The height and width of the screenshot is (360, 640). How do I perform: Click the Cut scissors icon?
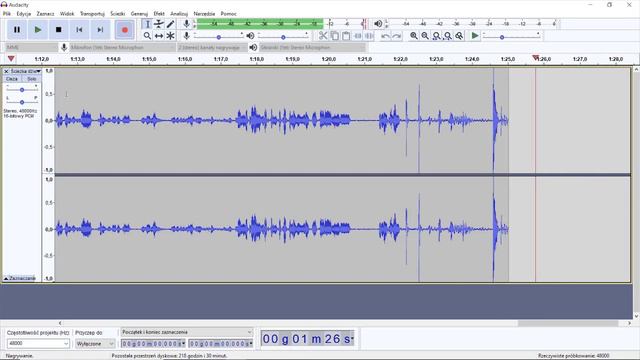click(x=323, y=36)
